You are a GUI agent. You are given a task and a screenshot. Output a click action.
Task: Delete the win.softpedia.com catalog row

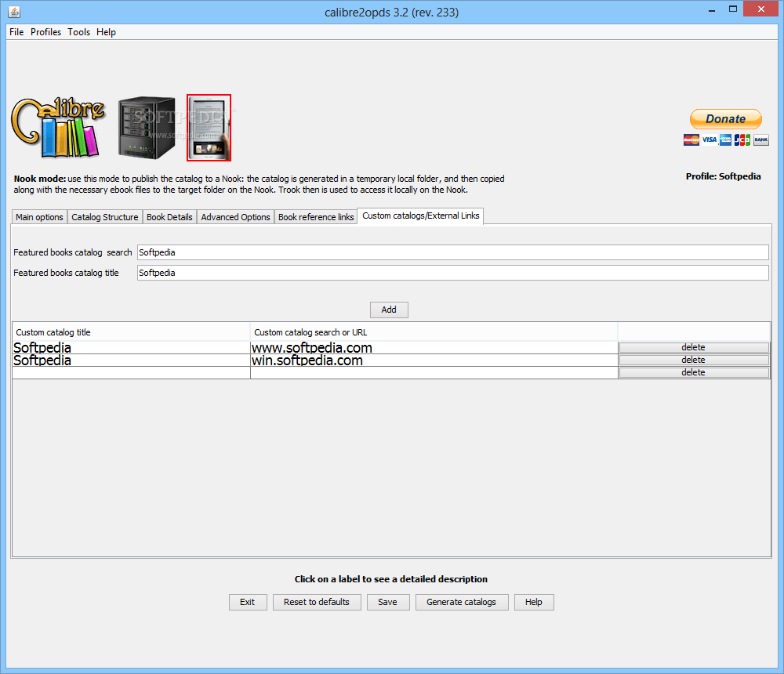[x=694, y=360]
